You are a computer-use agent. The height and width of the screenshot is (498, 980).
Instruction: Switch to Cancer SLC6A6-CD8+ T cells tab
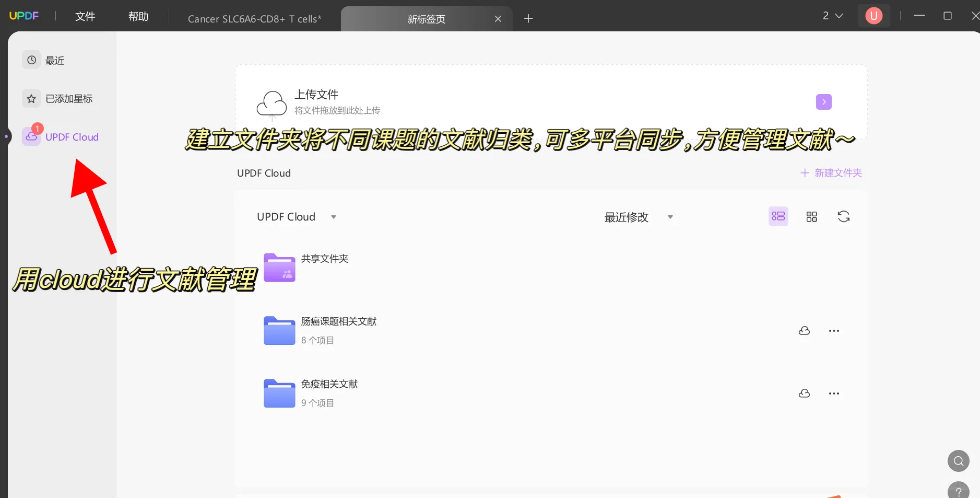[254, 19]
